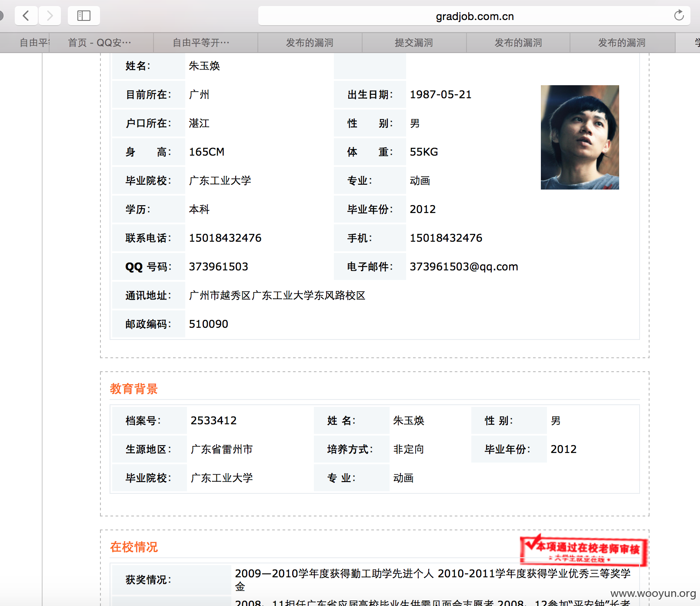Click 动画 in the education background table
This screenshot has height=606, width=700.
tap(403, 478)
